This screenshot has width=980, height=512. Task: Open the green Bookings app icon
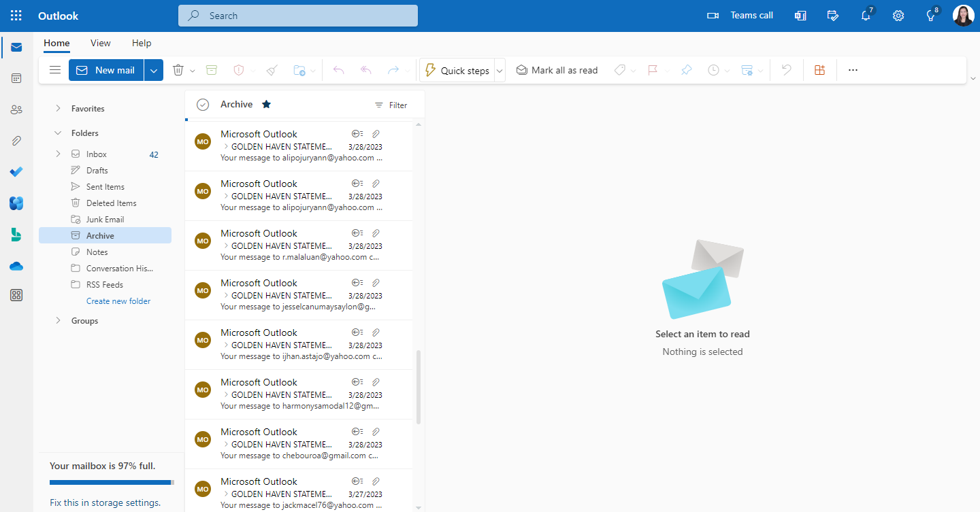coord(16,235)
